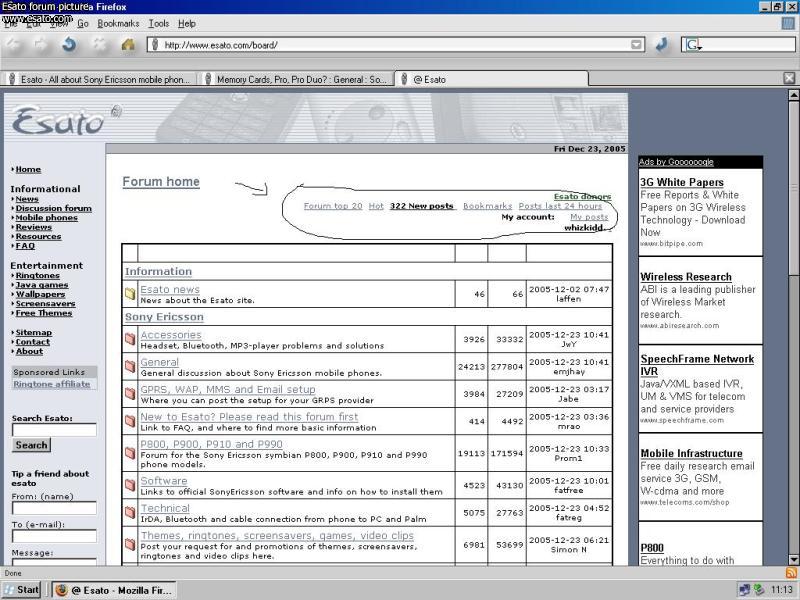This screenshot has width=800, height=600.
Task: Open the Accessories forum link
Action: pyautogui.click(x=171, y=335)
